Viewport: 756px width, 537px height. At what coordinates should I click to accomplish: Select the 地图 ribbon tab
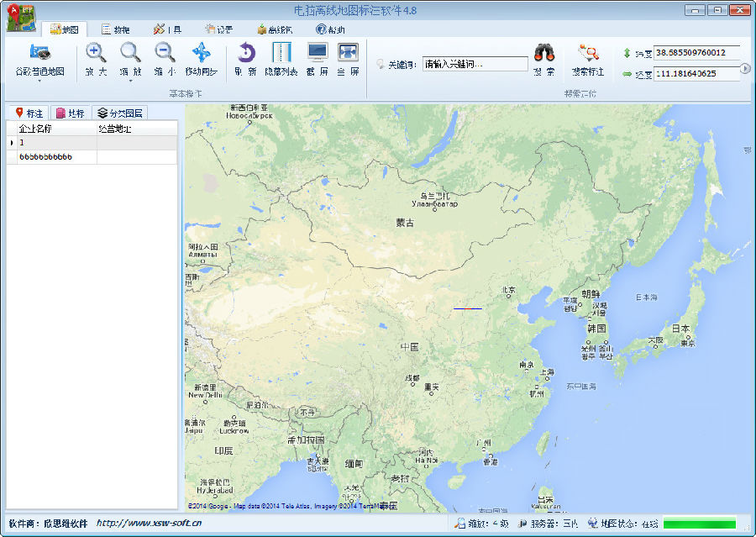[x=64, y=29]
